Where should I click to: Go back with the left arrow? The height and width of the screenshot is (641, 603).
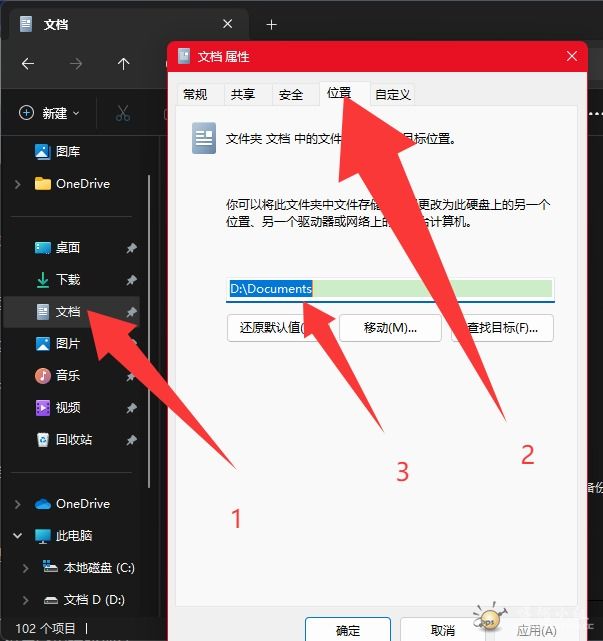tap(28, 64)
